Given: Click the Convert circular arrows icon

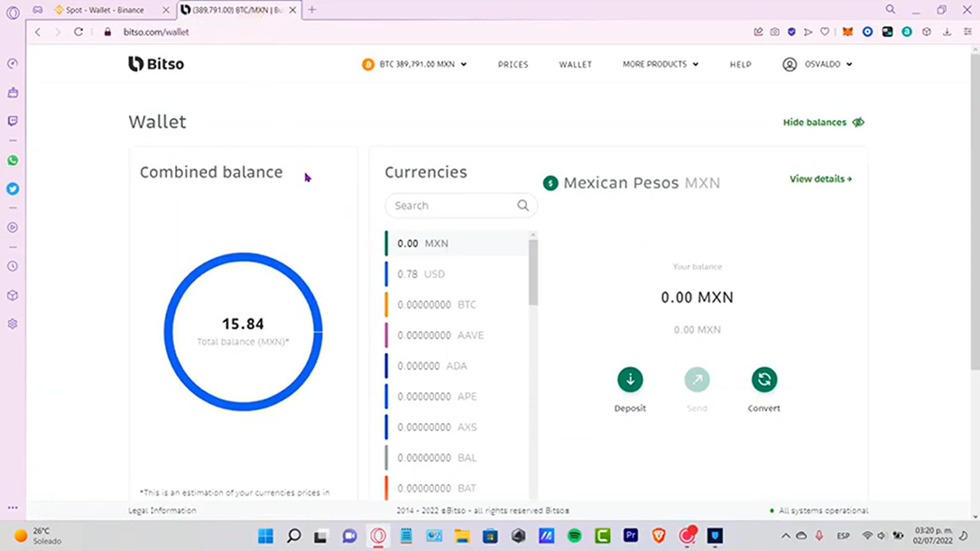Looking at the screenshot, I should (764, 380).
